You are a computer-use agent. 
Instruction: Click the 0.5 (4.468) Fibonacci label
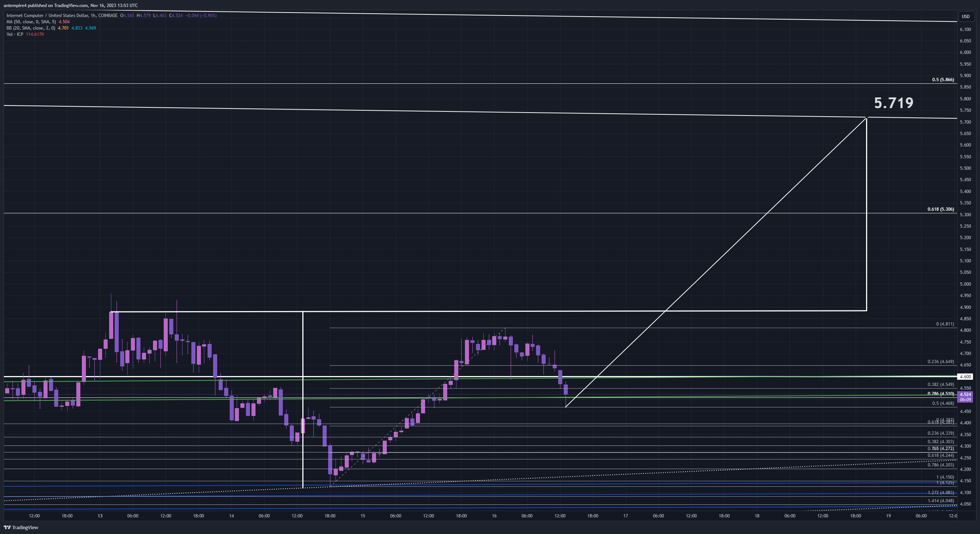tap(943, 403)
